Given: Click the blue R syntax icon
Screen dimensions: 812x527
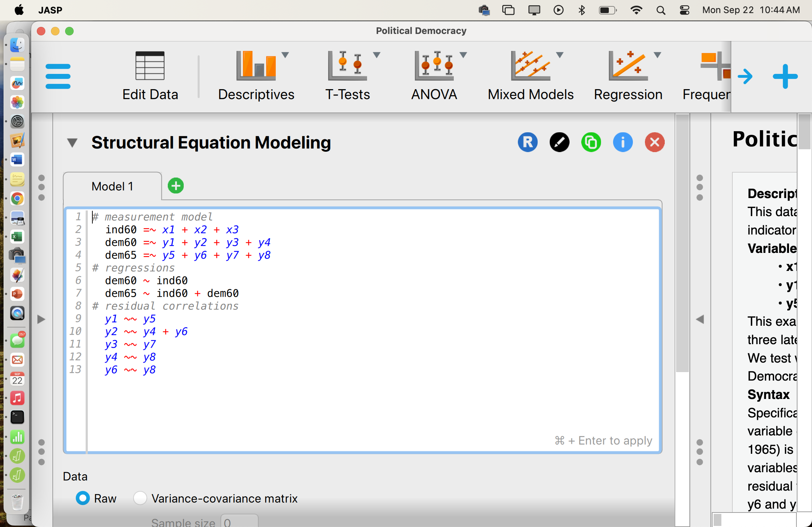Looking at the screenshot, I should tap(527, 142).
